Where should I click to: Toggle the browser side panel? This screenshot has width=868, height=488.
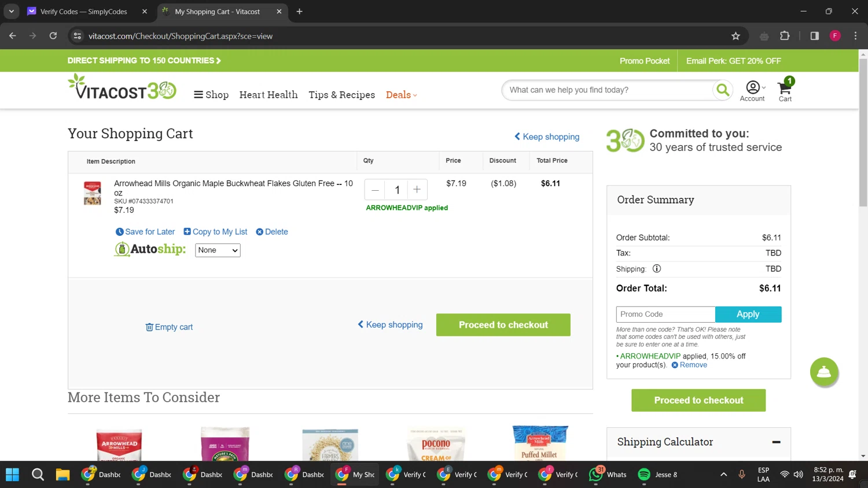point(815,36)
